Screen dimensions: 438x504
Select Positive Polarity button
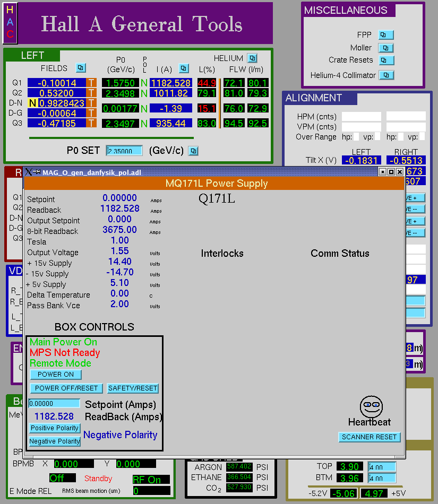click(55, 428)
